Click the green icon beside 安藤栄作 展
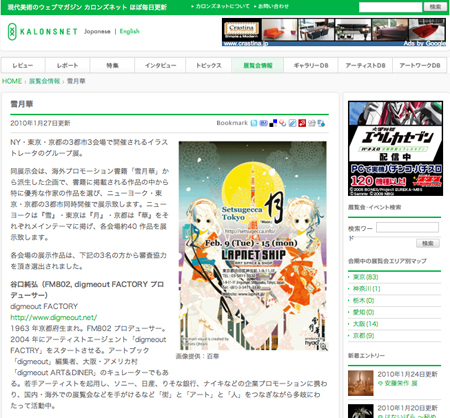This screenshot has height=418, width=450. click(x=380, y=383)
